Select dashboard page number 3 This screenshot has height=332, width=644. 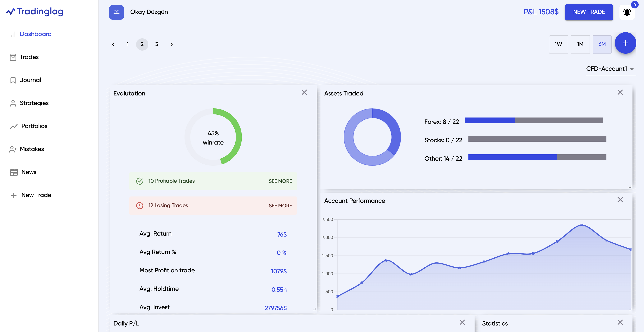tap(157, 44)
